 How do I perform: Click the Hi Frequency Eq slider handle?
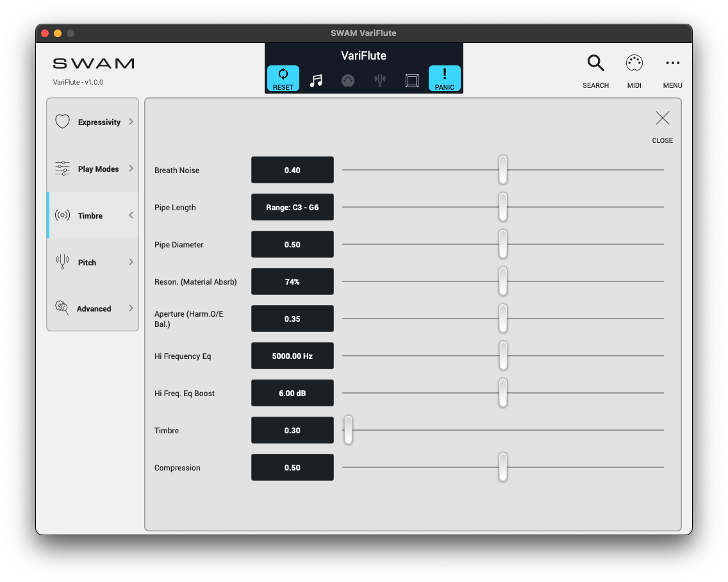[x=503, y=355]
